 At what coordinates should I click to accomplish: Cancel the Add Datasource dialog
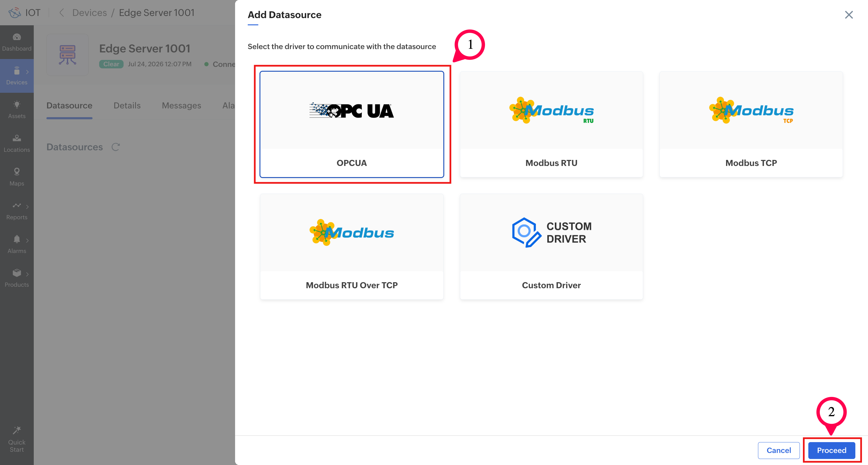click(778, 450)
